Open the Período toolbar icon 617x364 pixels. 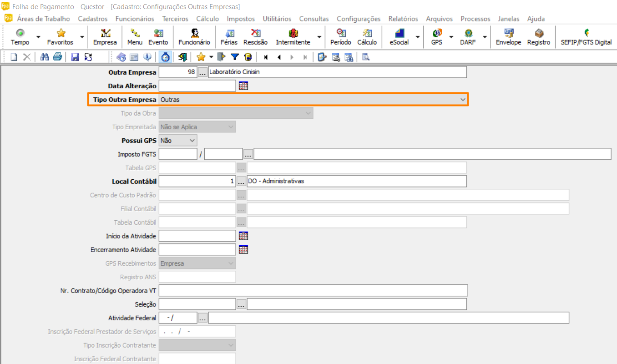(x=341, y=37)
